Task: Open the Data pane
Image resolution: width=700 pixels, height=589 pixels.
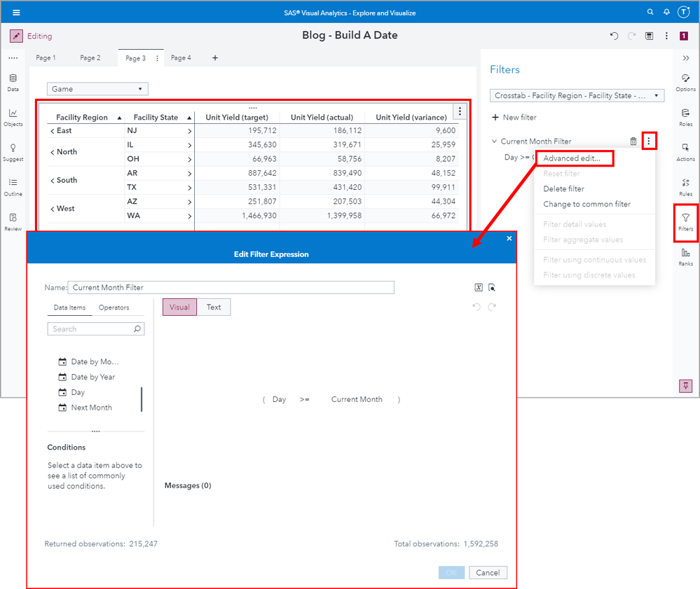Action: [13, 83]
